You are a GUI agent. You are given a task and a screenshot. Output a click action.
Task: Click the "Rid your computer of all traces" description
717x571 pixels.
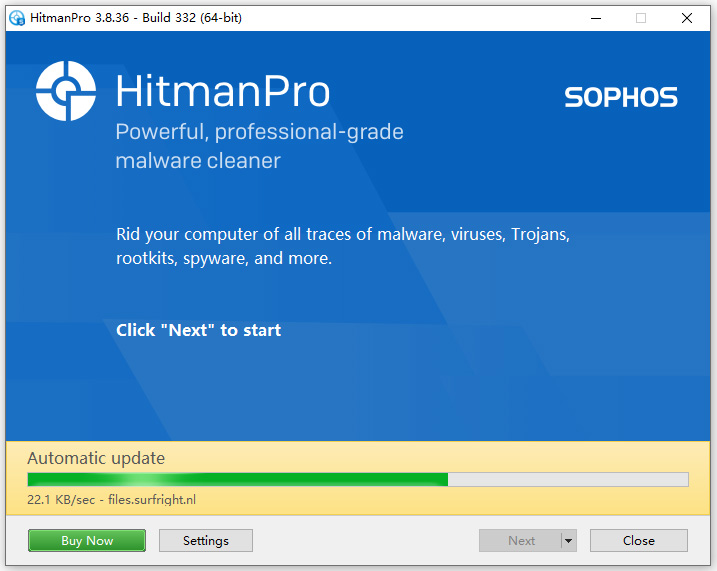(x=343, y=246)
